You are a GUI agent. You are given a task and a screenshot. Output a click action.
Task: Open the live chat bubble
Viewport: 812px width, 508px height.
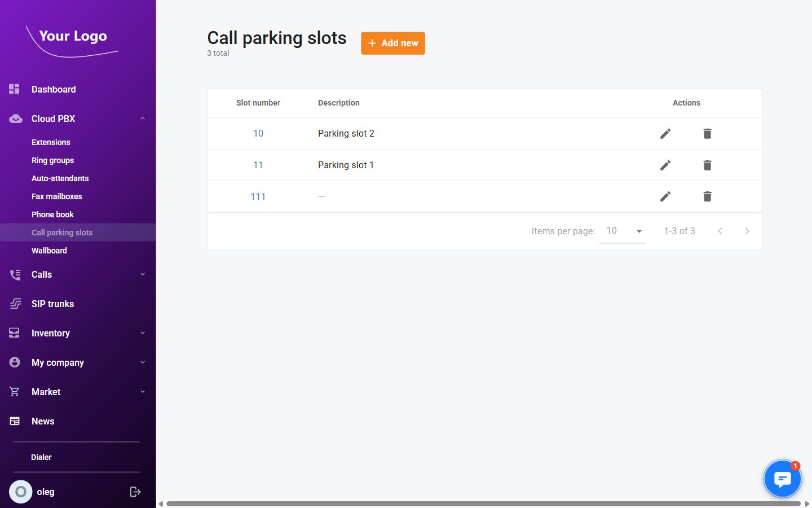782,478
